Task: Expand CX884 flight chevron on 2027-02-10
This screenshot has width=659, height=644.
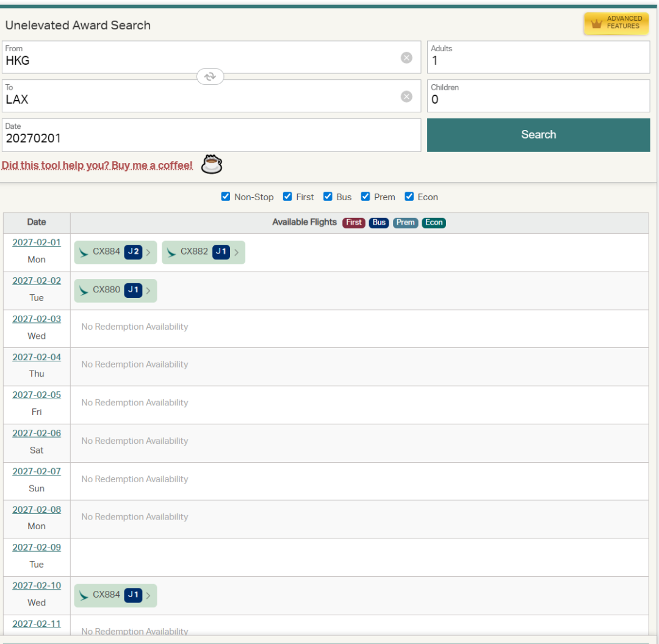Action: (148, 595)
